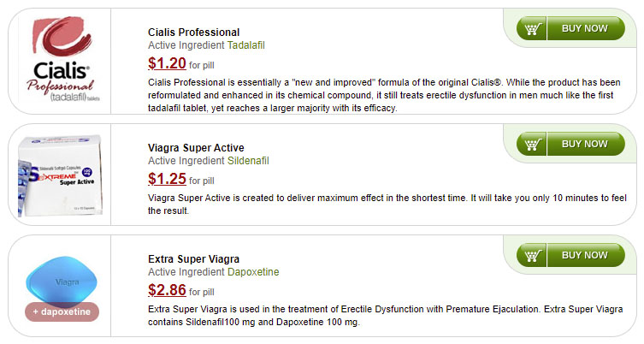
Task: Click the cart icon for Extra Super Viagra
Action: coord(531,255)
